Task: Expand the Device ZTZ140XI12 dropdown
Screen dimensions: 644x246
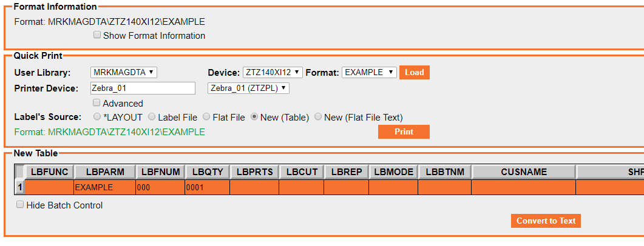Action: coord(273,73)
